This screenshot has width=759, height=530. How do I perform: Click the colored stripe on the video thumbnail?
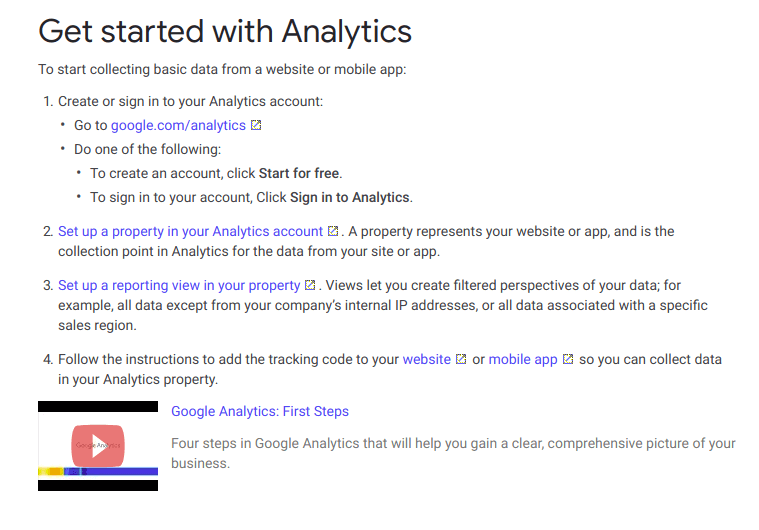click(98, 471)
